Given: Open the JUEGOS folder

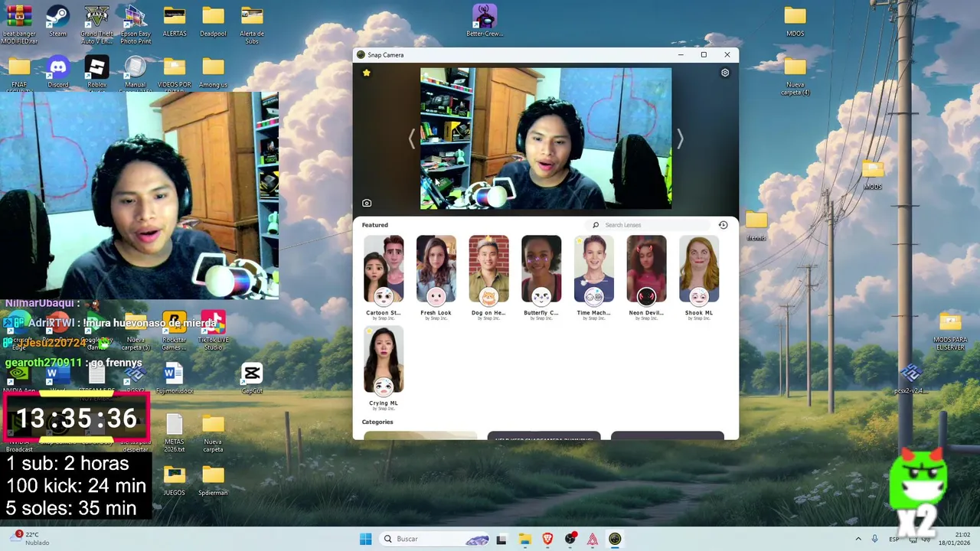Looking at the screenshot, I should point(174,481).
